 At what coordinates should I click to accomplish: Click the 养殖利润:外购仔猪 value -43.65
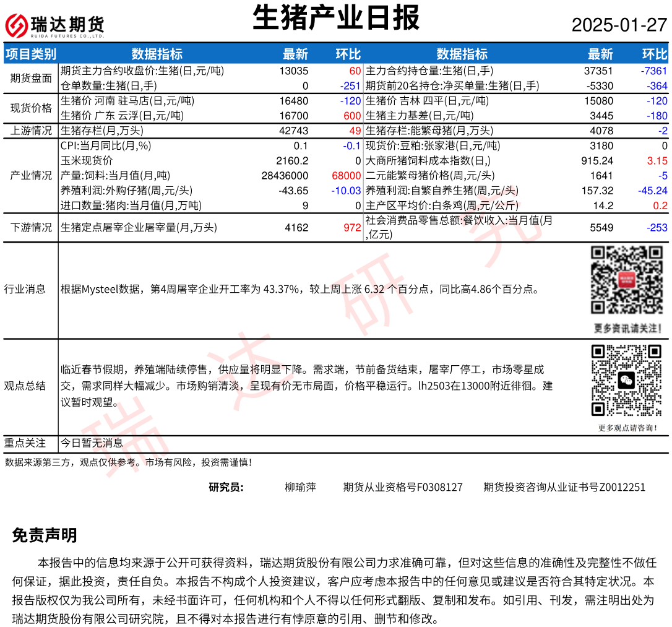(293, 191)
